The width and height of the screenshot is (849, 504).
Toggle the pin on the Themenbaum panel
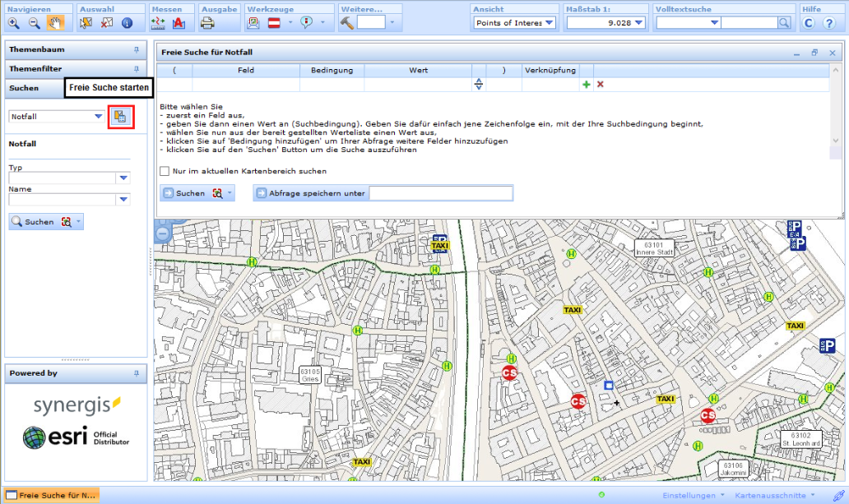(138, 49)
